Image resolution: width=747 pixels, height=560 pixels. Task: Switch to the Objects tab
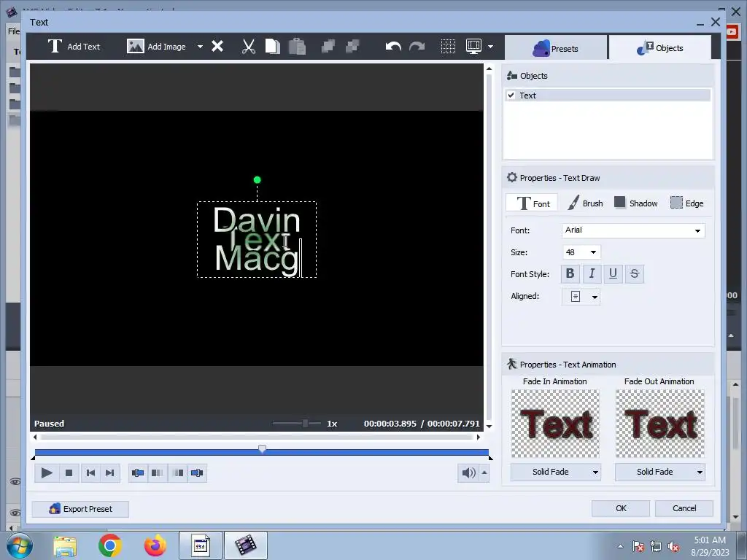click(x=660, y=48)
